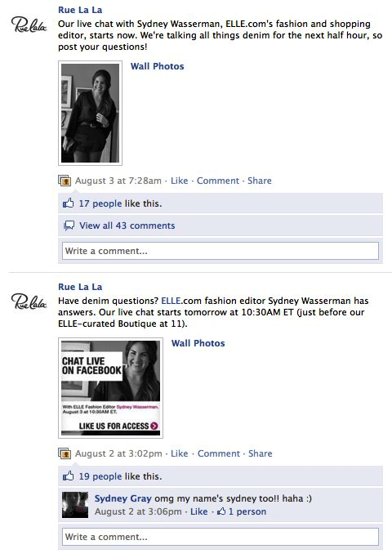Open Wall Photos link of the second post
392x558 pixels.
[198, 343]
